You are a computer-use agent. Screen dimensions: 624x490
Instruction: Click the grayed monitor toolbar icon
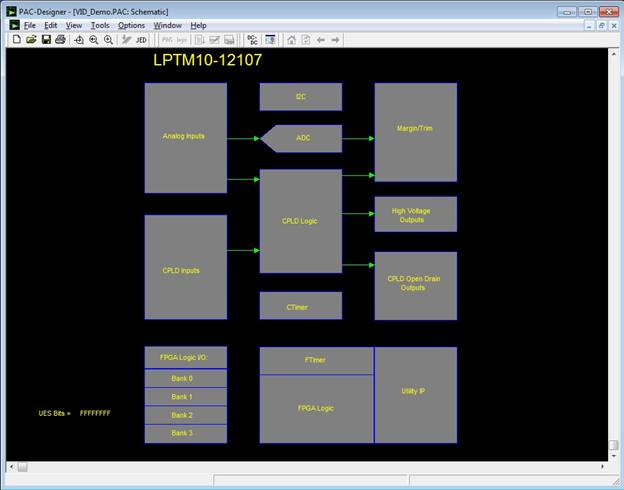229,40
